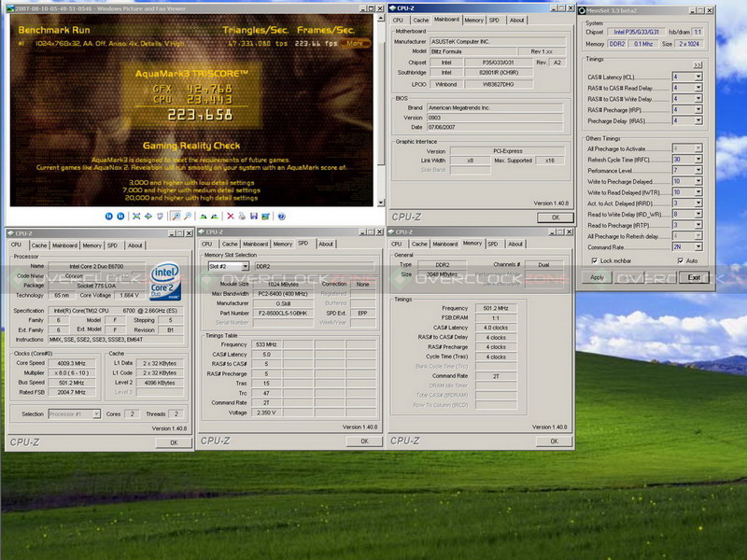
Task: Select the Zoom In magnifier tool
Action: pos(176,217)
